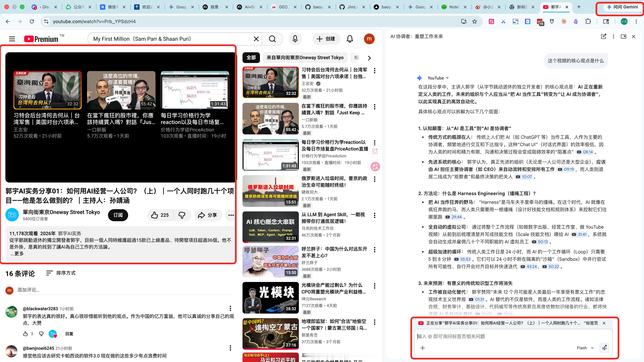The image size is (644, 362).
Task: Click the YouTube Premium logo
Action: (x=41, y=39)
